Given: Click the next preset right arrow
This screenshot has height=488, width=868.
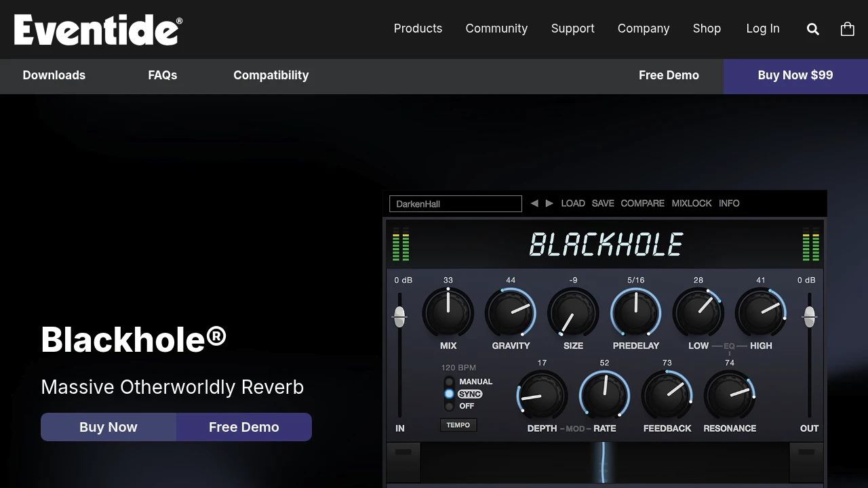Looking at the screenshot, I should point(549,203).
